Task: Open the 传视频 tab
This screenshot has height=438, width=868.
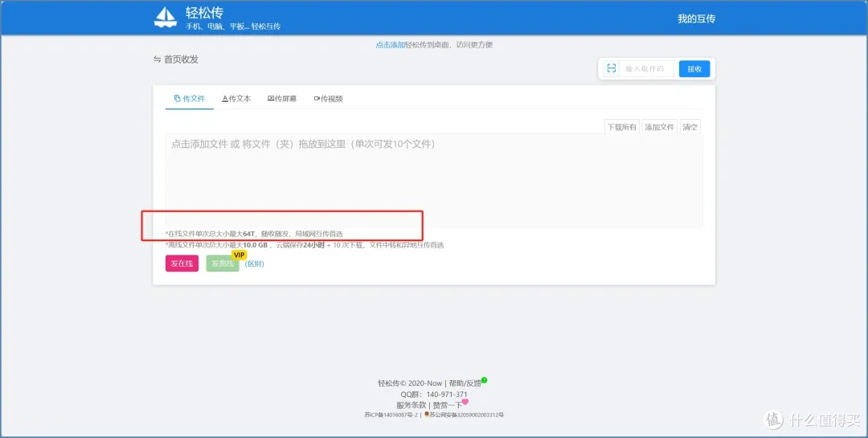Action: click(328, 99)
